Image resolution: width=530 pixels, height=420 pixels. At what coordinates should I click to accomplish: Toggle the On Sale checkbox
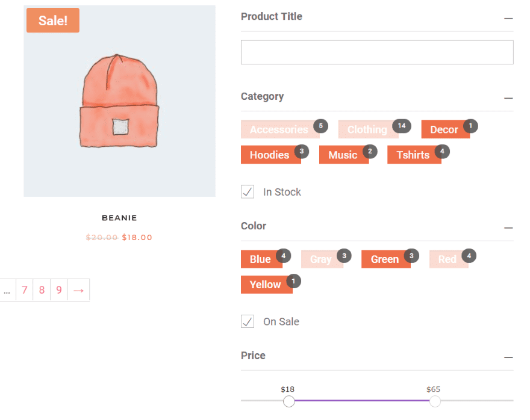248,321
